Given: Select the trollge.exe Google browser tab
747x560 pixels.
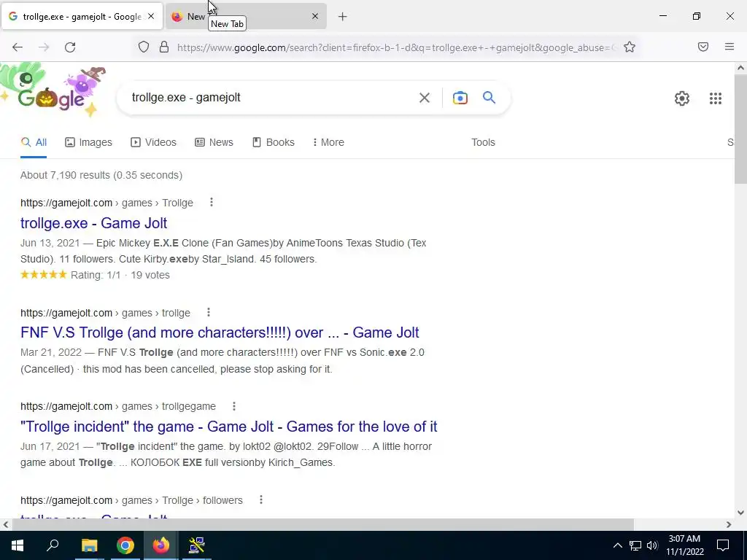Looking at the screenshot, I should pyautogui.click(x=82, y=17).
